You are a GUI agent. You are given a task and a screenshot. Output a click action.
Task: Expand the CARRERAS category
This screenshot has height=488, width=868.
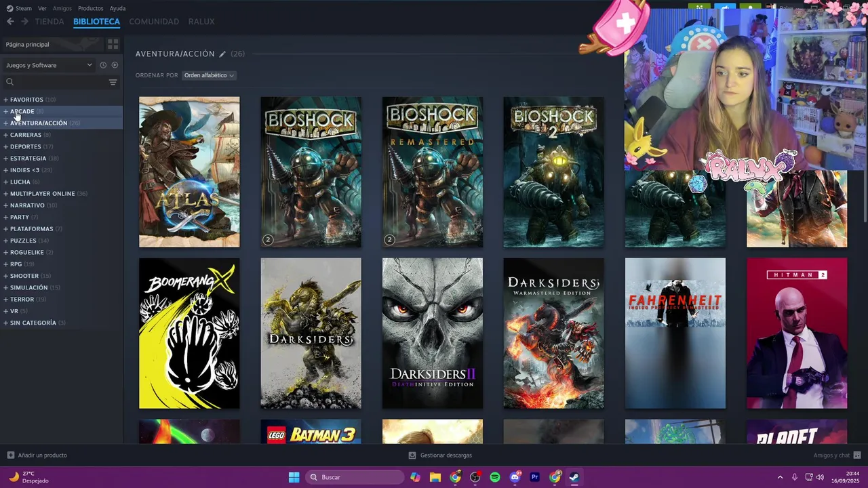[x=5, y=135]
